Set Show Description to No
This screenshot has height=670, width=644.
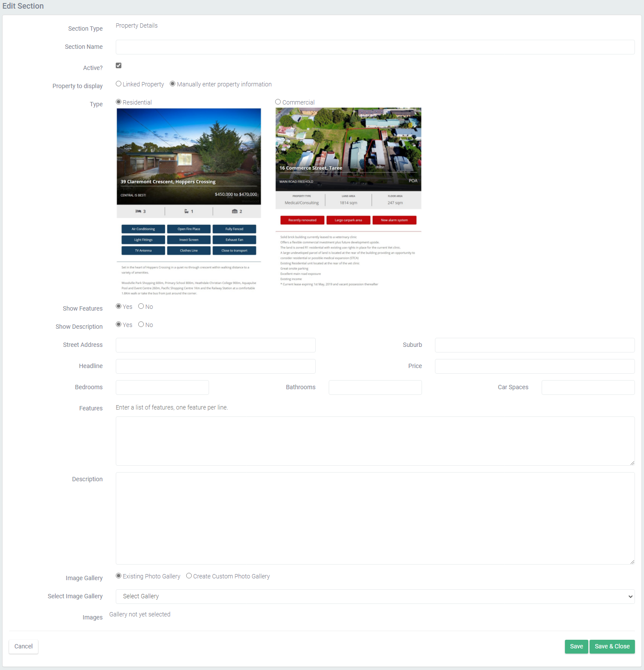pyautogui.click(x=141, y=324)
